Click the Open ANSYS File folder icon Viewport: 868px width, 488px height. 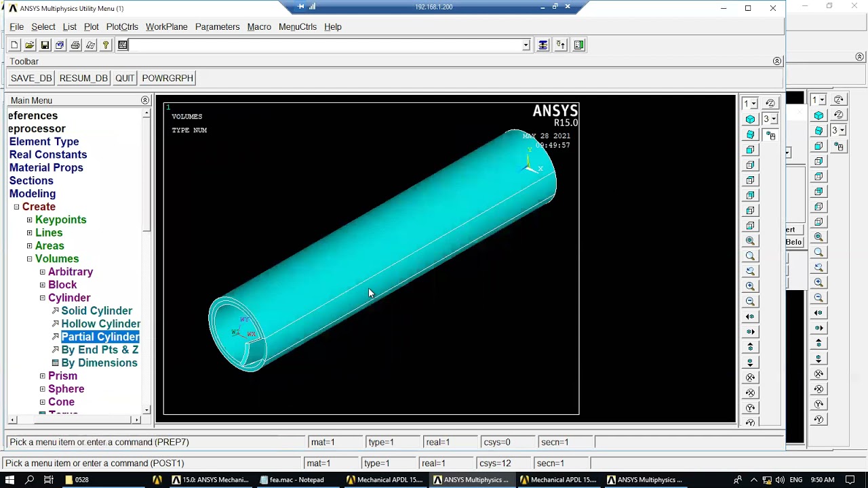pyautogui.click(x=30, y=45)
